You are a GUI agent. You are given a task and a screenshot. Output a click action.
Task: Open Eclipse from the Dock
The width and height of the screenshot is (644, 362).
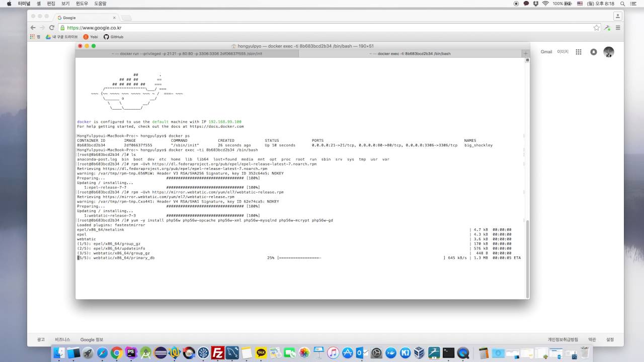click(160, 353)
